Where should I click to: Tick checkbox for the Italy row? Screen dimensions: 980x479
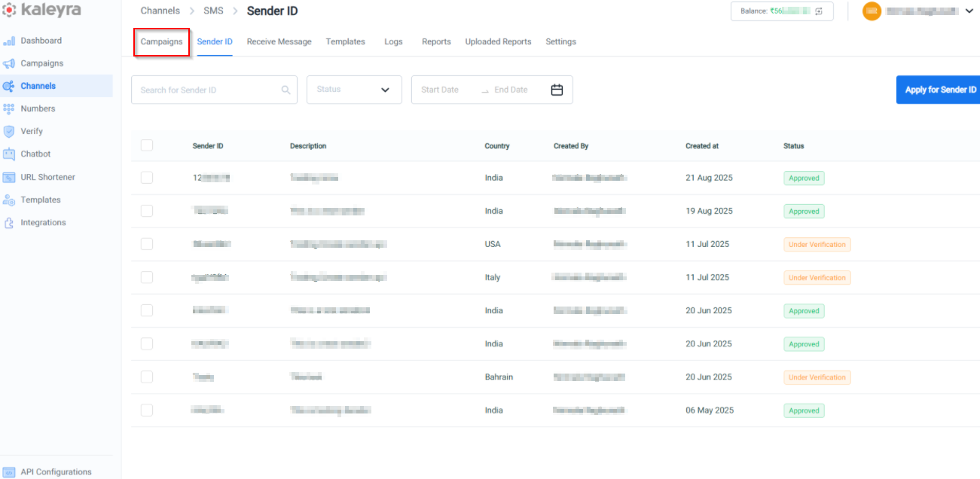click(x=147, y=277)
